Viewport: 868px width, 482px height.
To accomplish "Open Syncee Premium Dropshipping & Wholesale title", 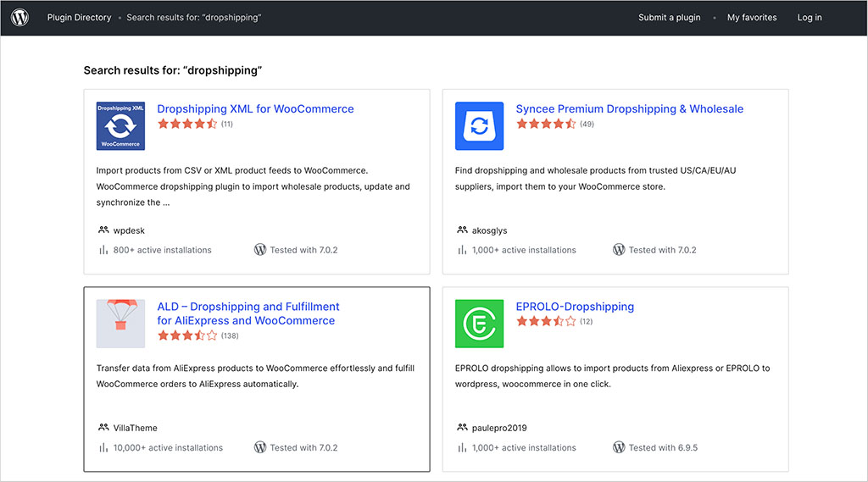I will (630, 109).
